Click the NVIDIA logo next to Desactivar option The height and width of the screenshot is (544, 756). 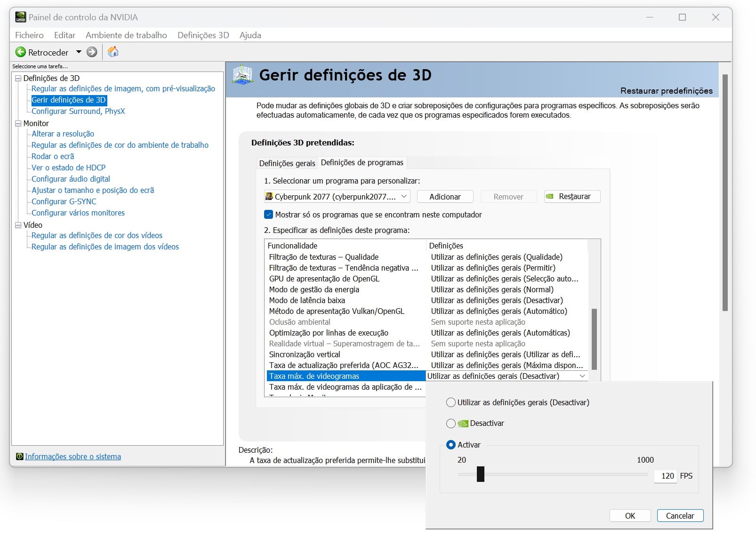click(463, 424)
